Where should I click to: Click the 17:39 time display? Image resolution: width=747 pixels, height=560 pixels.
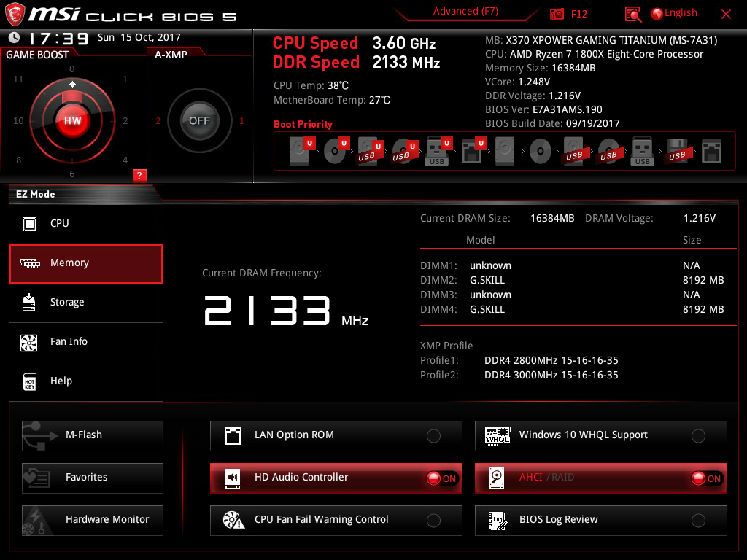[x=58, y=38]
